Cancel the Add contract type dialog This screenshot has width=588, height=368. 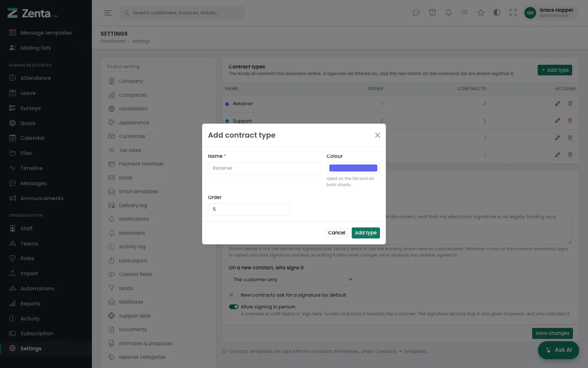pyautogui.click(x=337, y=233)
